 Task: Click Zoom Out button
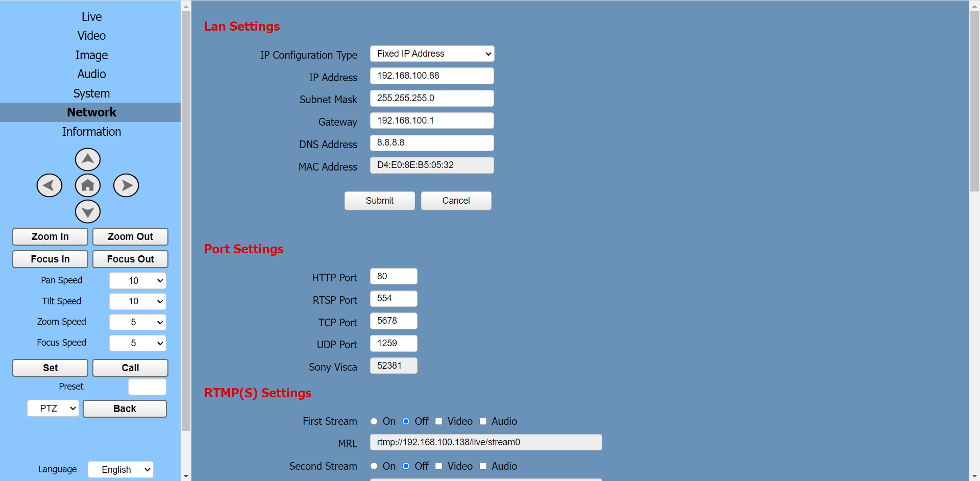pyautogui.click(x=130, y=236)
